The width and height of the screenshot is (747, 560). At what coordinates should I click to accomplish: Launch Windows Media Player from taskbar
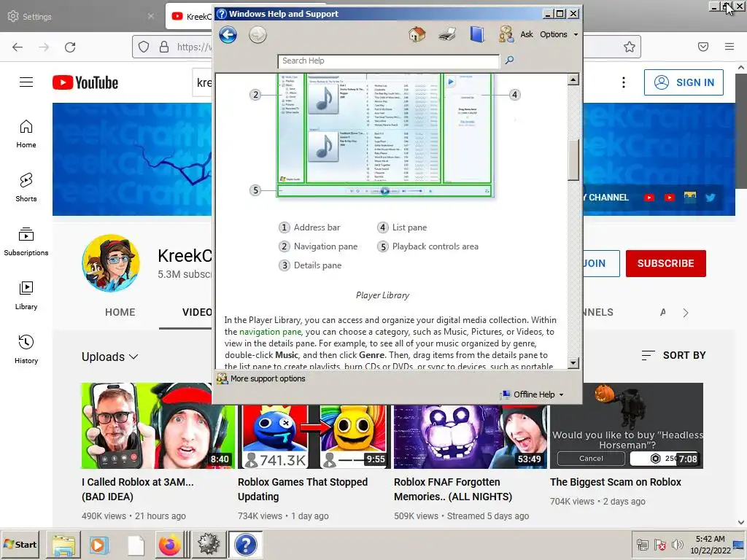(99, 544)
